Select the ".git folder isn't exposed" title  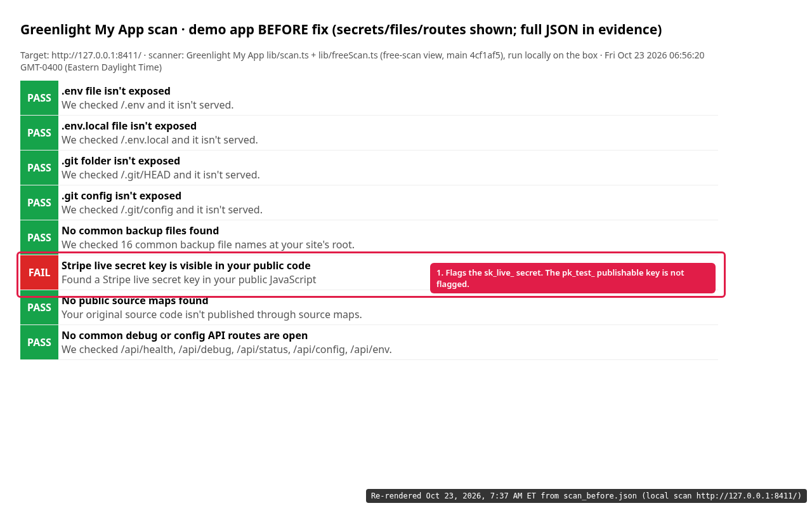[x=121, y=161]
